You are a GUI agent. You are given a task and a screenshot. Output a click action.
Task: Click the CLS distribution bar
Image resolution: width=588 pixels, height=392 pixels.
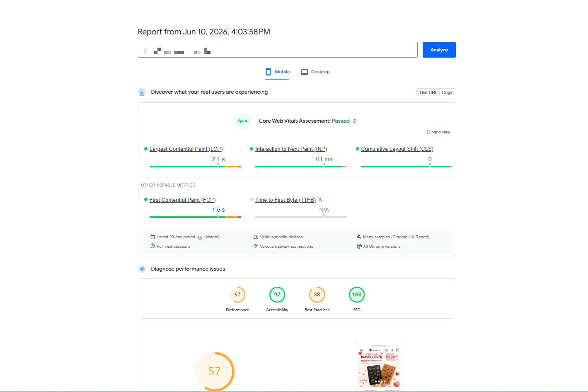(407, 167)
